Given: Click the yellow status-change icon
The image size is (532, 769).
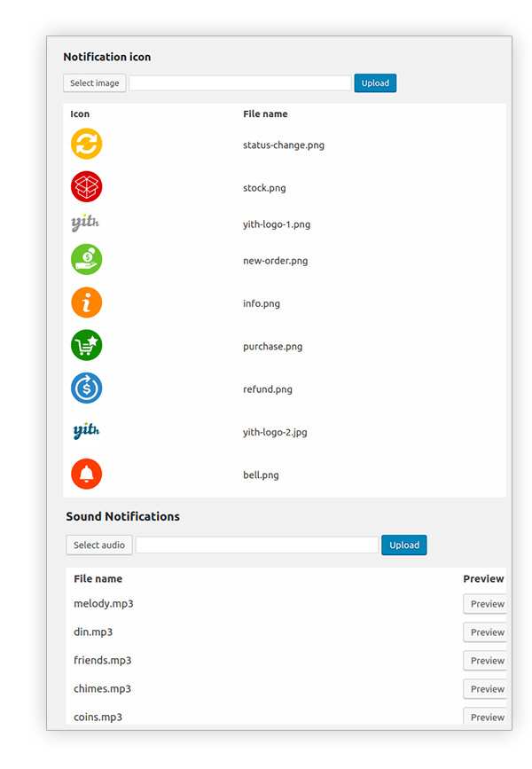Looking at the screenshot, I should [x=86, y=144].
